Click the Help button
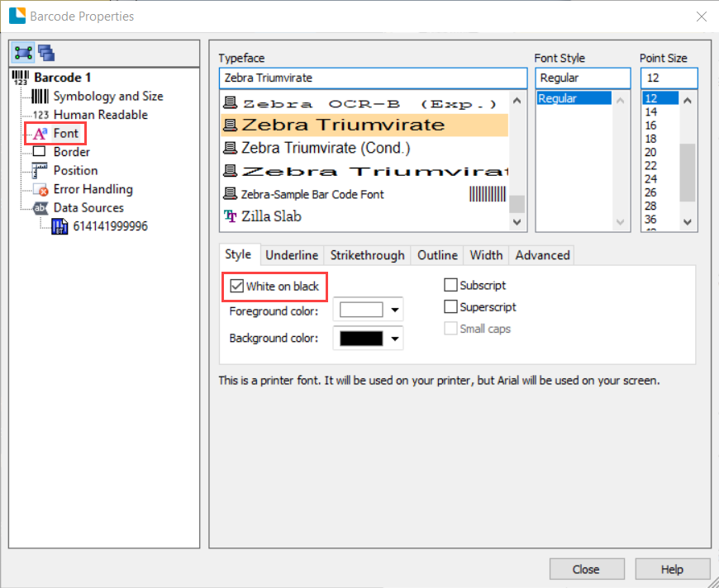Screen dimensions: 719x588 pos(672,569)
